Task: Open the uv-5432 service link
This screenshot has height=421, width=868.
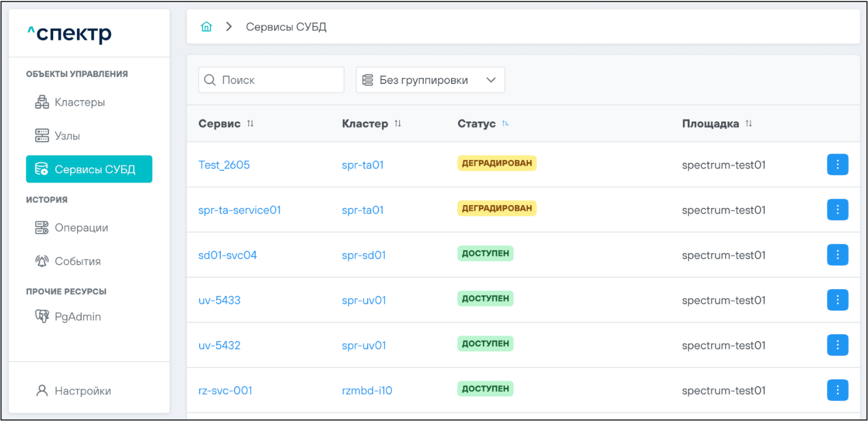Action: click(219, 346)
